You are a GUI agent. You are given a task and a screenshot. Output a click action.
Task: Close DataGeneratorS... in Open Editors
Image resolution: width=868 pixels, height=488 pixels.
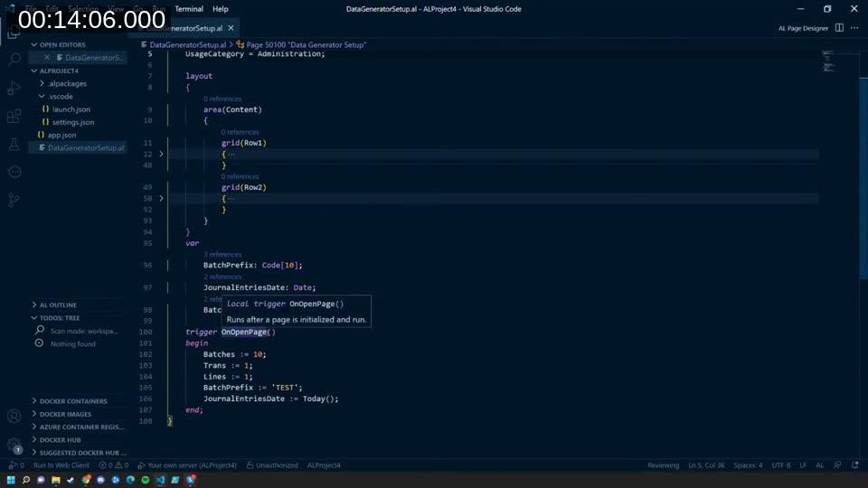coord(47,58)
